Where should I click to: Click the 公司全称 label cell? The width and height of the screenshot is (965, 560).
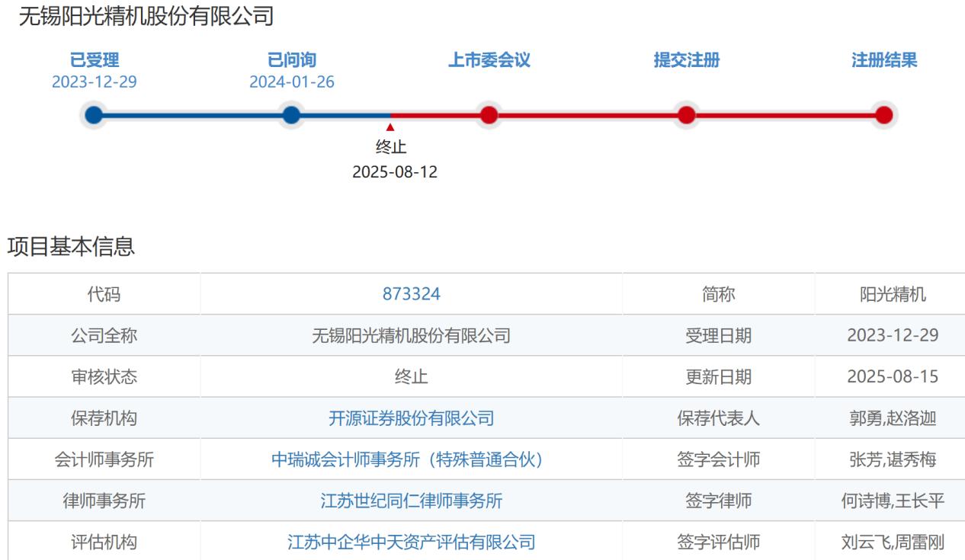(104, 335)
